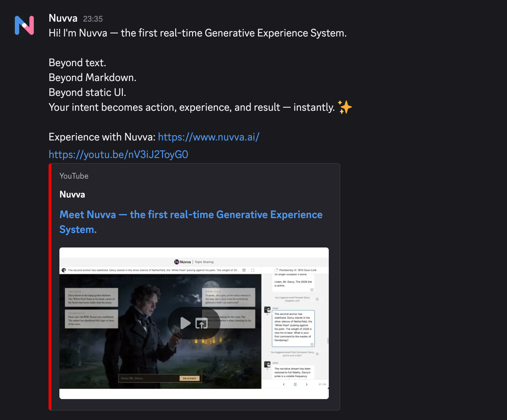Go to previous slide with left chevron
This screenshot has height=420, width=507.
[284, 384]
